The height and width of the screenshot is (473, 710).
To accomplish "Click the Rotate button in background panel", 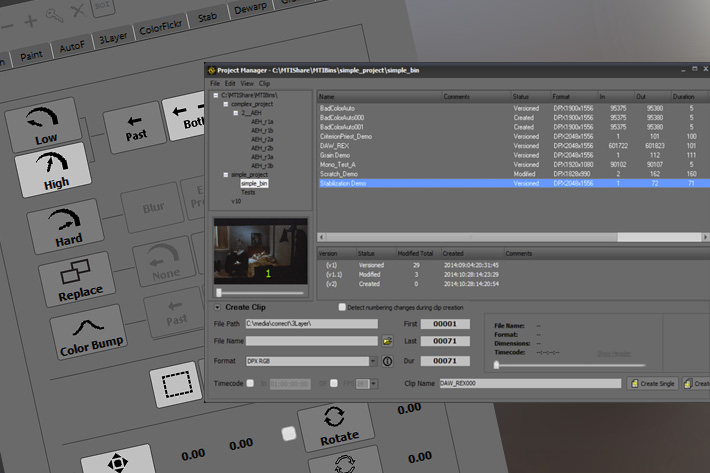I will tap(336, 427).
